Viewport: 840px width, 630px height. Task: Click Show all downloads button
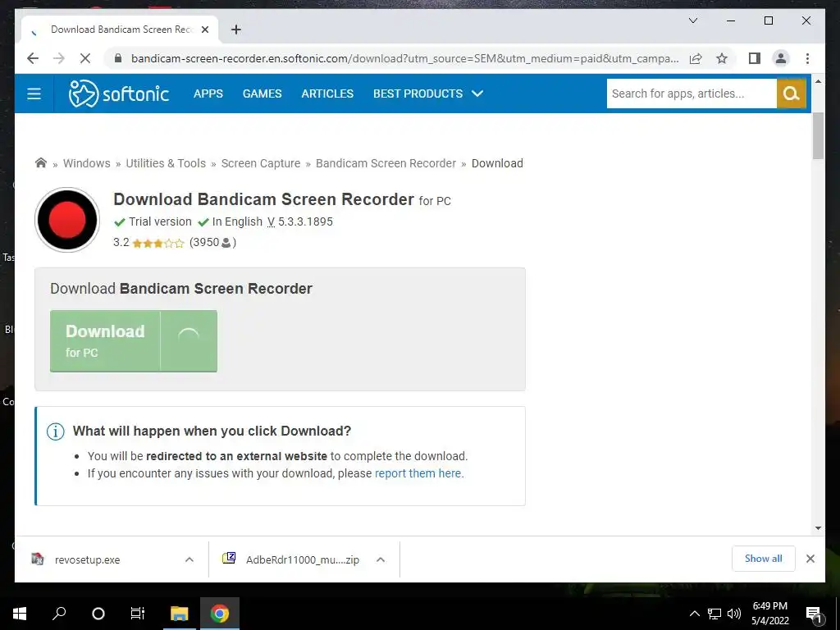pyautogui.click(x=764, y=559)
